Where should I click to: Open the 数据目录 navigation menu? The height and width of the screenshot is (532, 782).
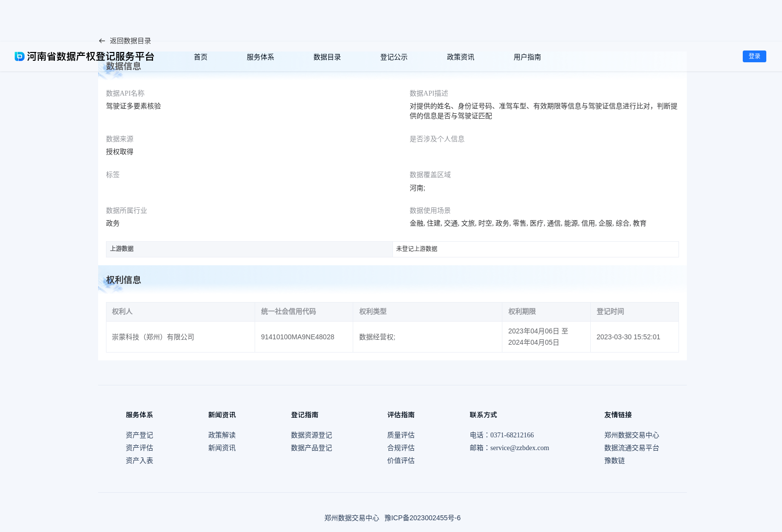[327, 57]
